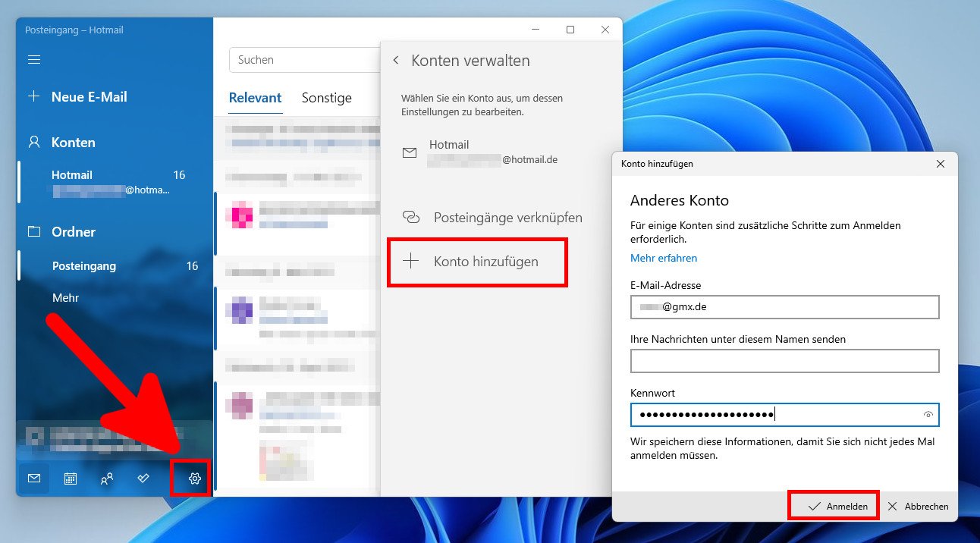
Task: Open the Mehr erfahren link
Action: click(x=664, y=258)
